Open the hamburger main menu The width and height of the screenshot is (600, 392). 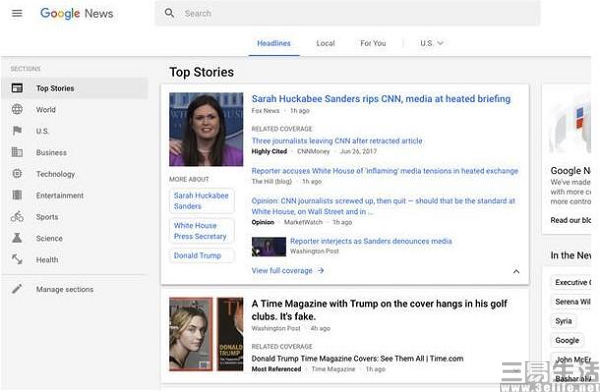[17, 13]
